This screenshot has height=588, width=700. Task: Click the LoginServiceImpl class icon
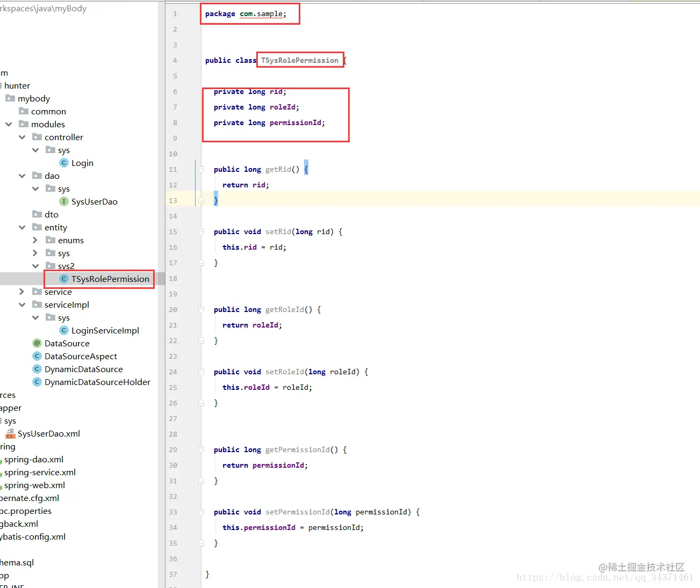point(64,331)
